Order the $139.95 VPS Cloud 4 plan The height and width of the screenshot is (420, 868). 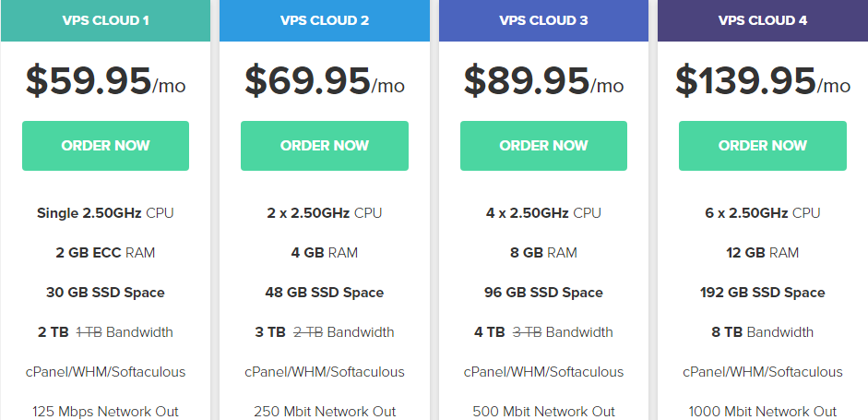point(762,146)
